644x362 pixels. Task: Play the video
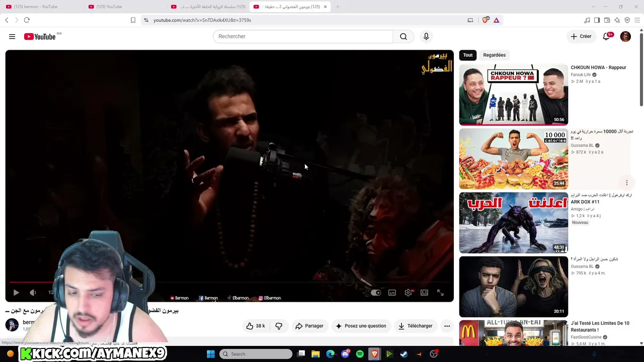[x=16, y=293]
